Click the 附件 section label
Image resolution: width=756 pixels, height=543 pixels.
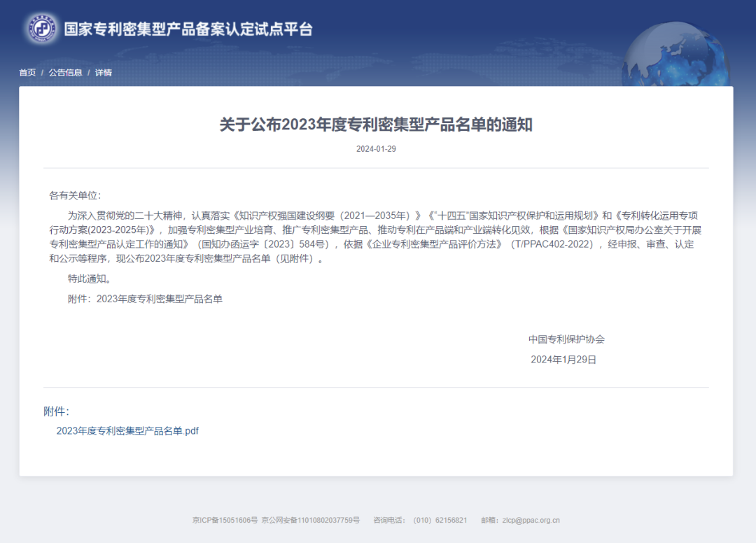(56, 411)
